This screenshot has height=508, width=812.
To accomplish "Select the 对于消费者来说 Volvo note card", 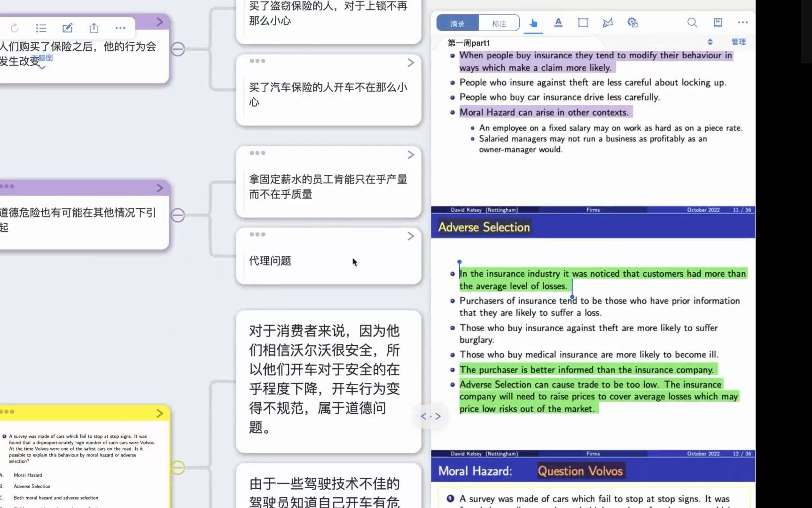I will 328,381.
